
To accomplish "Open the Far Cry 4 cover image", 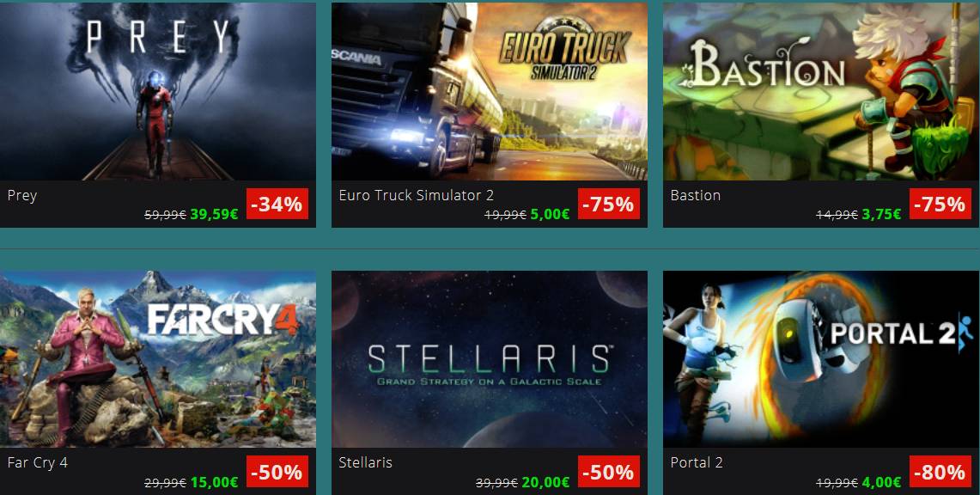I will (157, 359).
